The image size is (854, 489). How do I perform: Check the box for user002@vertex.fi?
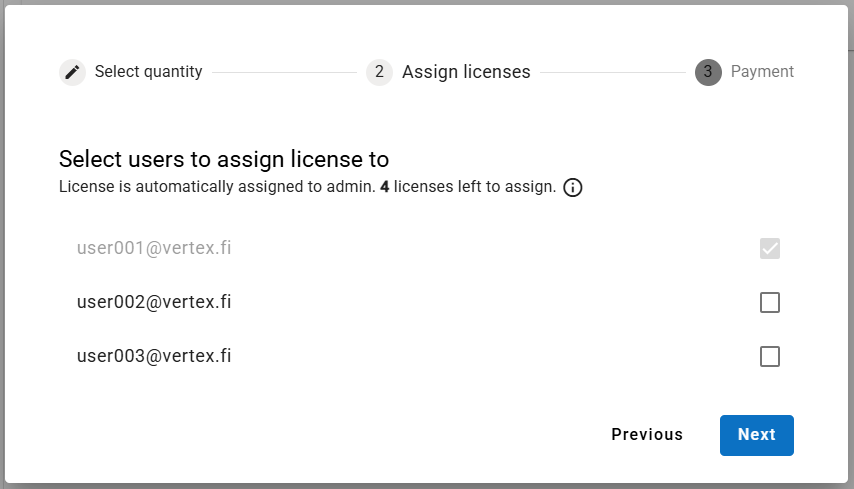point(770,302)
